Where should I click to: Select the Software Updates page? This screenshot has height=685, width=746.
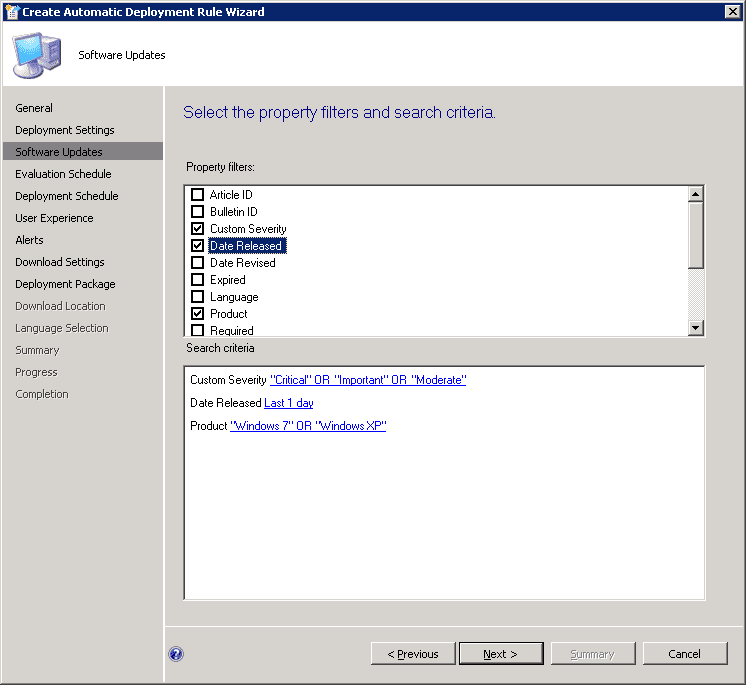click(x=83, y=152)
